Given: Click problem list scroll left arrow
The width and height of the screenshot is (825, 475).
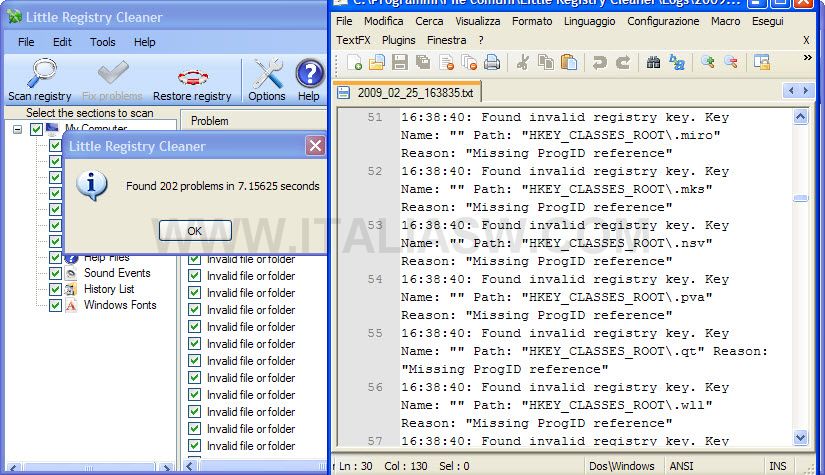Looking at the screenshot, I should click(x=190, y=466).
